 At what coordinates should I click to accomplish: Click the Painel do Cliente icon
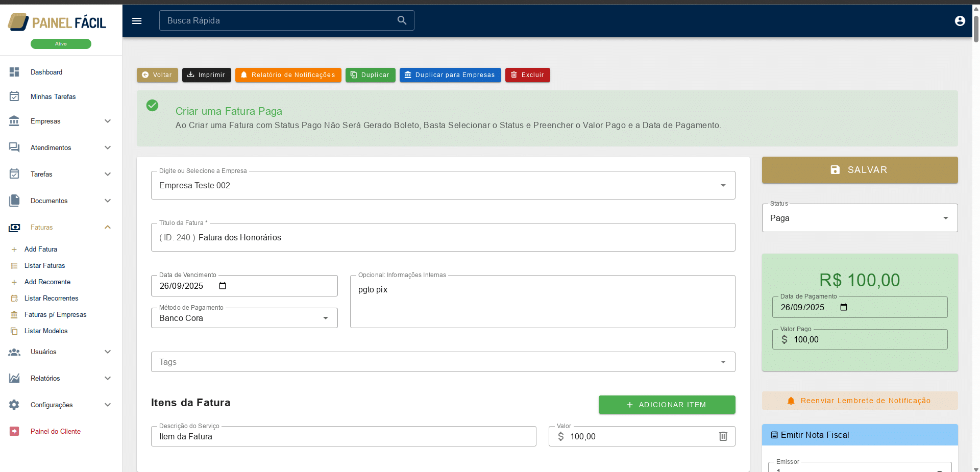tap(14, 431)
